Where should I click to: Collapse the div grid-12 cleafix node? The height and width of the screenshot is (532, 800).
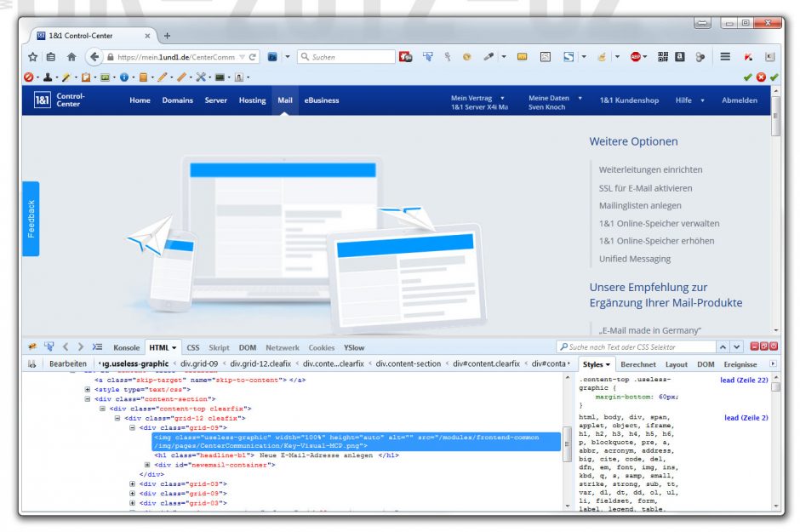pos(117,418)
